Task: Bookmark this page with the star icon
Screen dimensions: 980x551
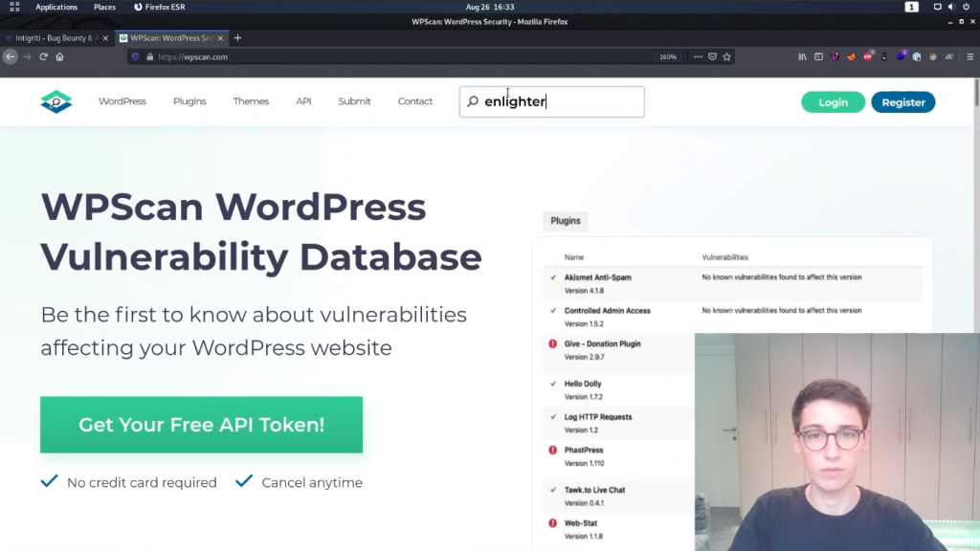Action: (726, 56)
